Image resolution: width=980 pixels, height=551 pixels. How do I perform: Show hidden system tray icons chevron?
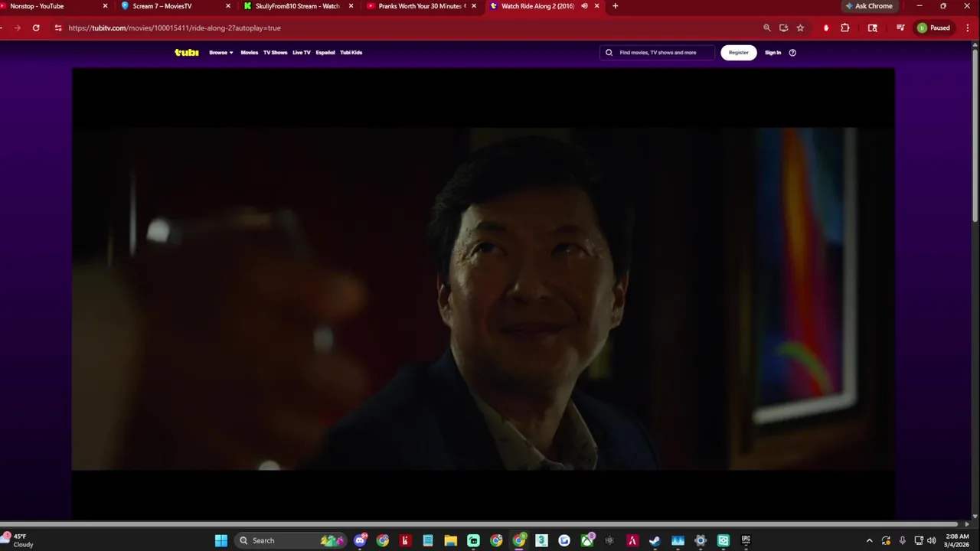point(869,540)
